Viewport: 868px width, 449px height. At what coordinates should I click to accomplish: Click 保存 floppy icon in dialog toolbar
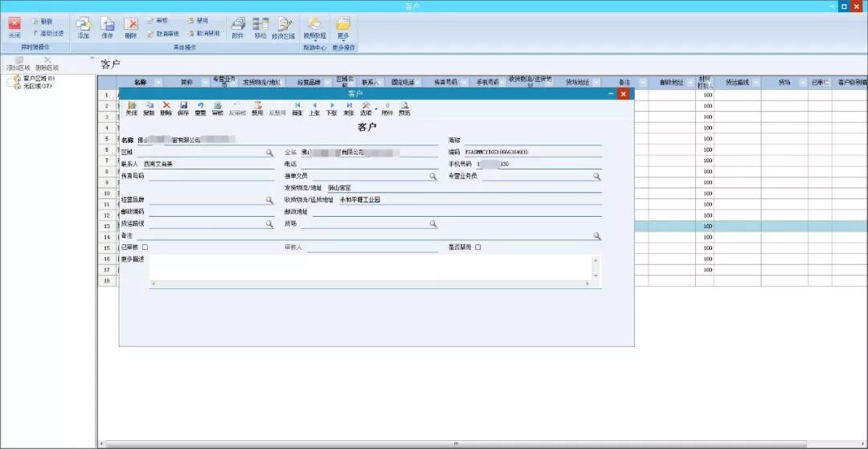pyautogui.click(x=183, y=108)
